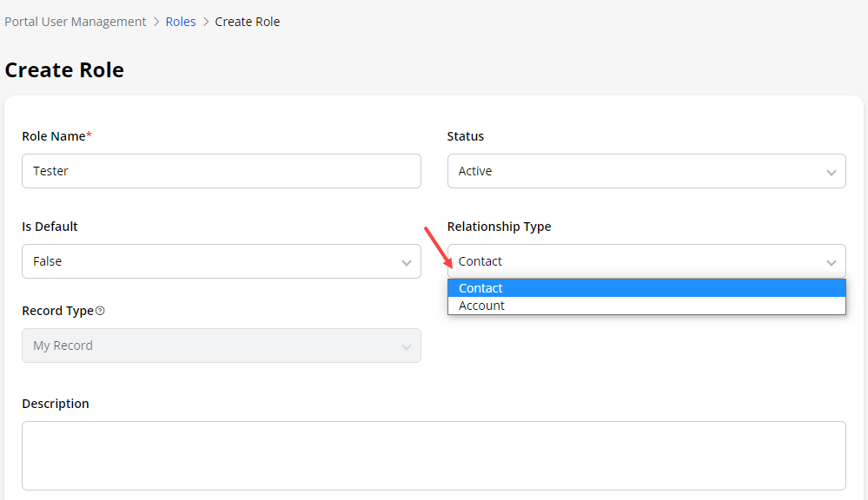This screenshot has width=868, height=500.
Task: Expand the Is Default field showing False
Action: click(x=221, y=261)
